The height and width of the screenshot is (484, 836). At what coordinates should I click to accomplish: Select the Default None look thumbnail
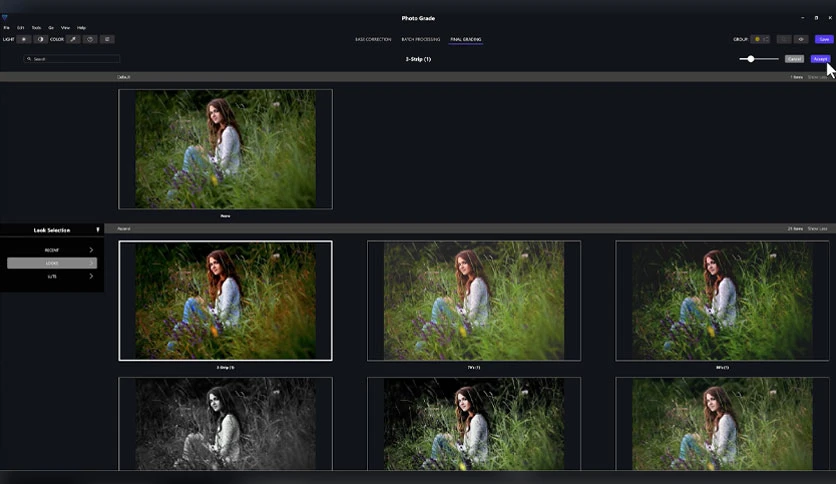point(225,149)
